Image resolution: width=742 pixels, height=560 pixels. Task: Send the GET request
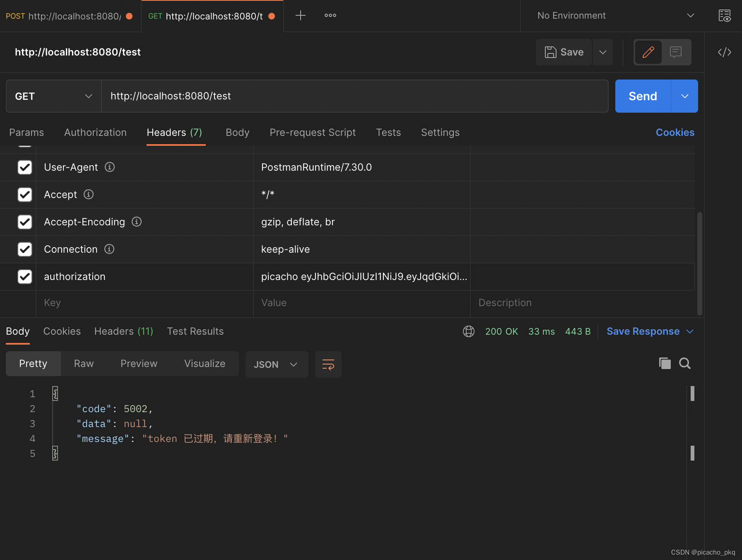pyautogui.click(x=643, y=96)
